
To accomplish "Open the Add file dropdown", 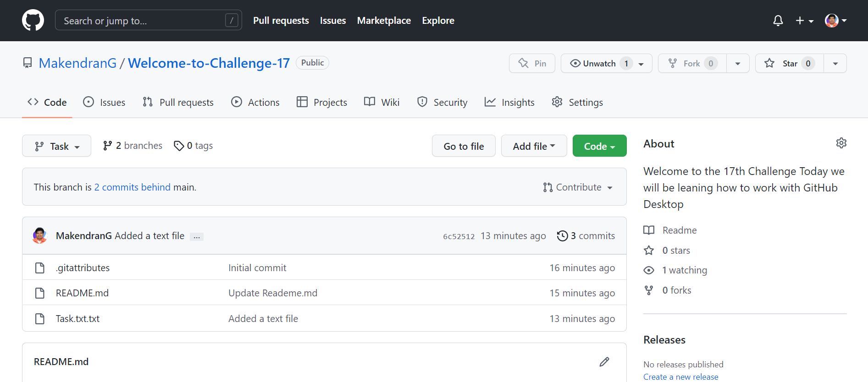I will [x=534, y=146].
